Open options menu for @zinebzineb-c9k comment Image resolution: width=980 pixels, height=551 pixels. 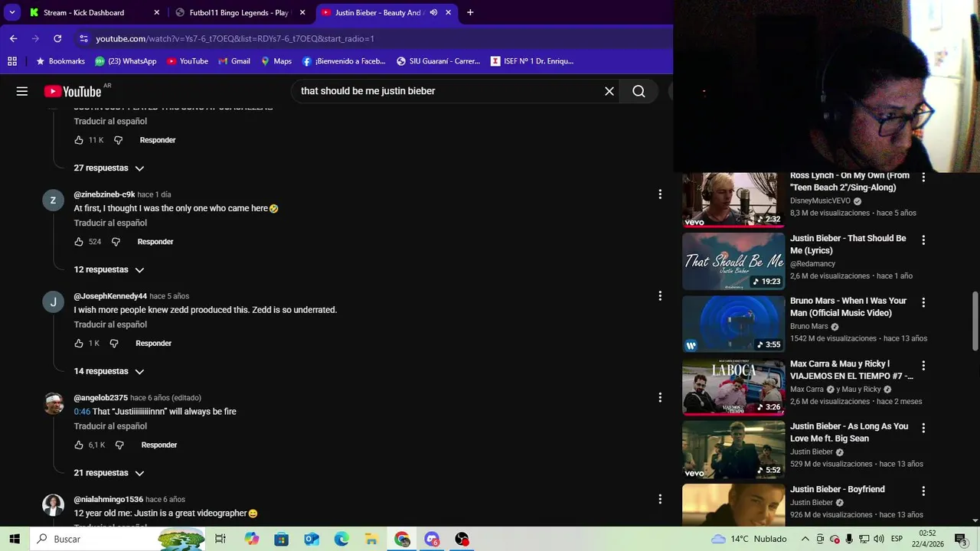click(660, 194)
